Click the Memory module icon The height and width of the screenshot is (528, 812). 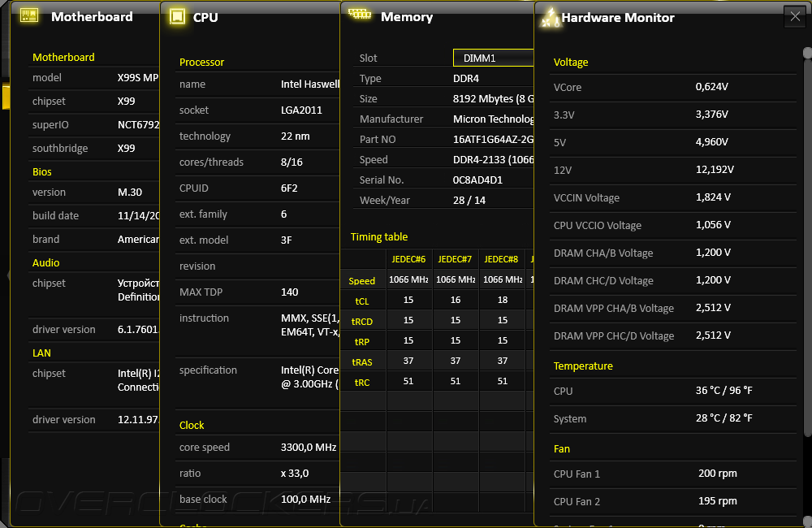click(360, 14)
